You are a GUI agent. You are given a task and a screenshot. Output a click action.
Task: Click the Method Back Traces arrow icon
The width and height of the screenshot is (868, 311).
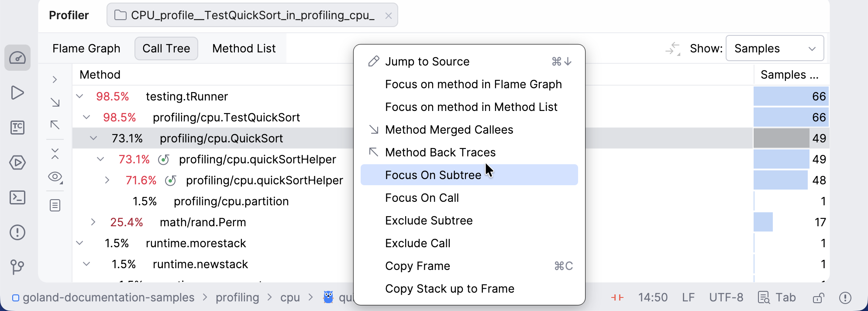pyautogui.click(x=373, y=152)
